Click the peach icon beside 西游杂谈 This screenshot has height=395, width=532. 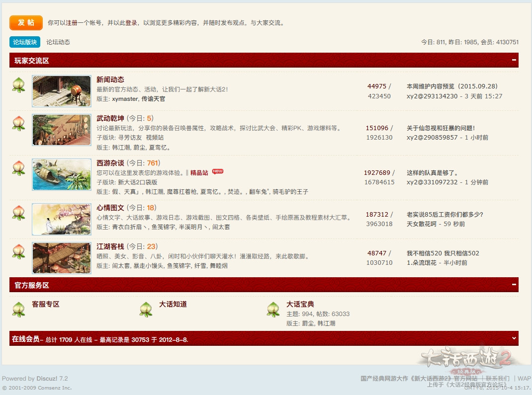[x=18, y=168]
